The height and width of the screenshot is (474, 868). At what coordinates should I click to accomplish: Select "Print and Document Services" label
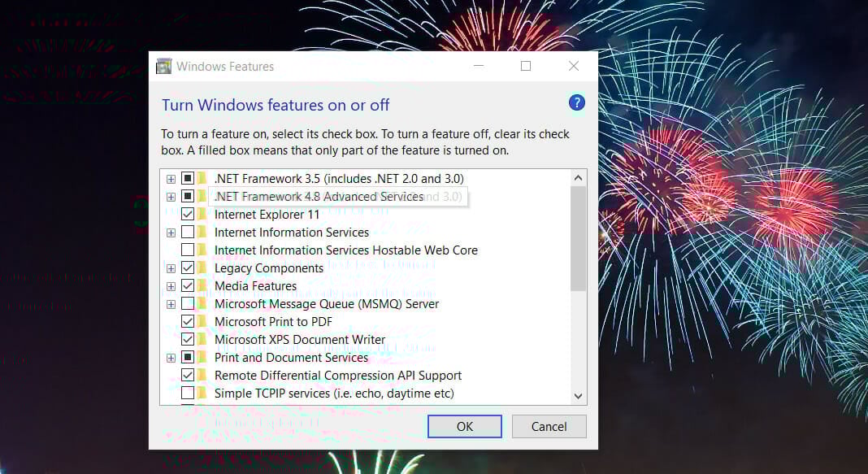291,357
